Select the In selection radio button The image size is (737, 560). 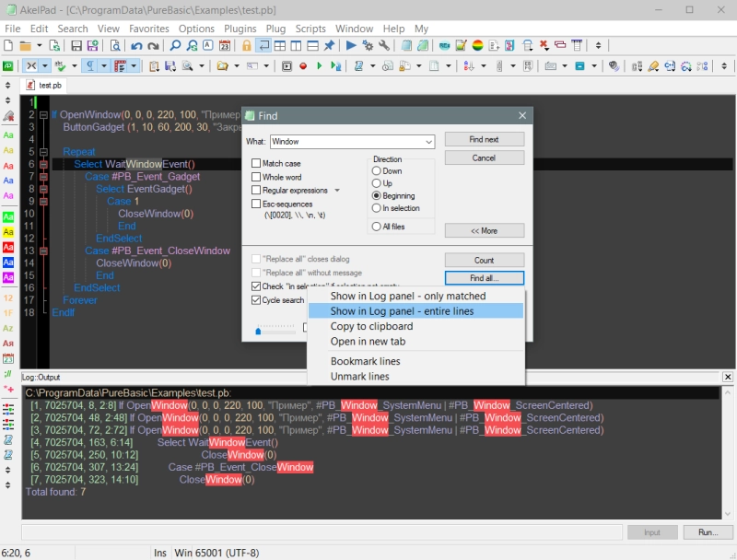[377, 208]
